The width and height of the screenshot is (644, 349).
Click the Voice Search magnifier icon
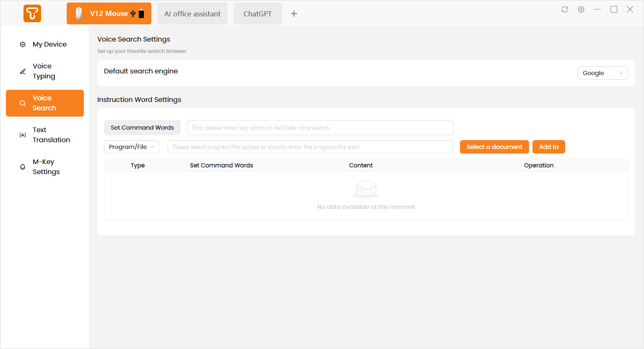pyautogui.click(x=23, y=103)
